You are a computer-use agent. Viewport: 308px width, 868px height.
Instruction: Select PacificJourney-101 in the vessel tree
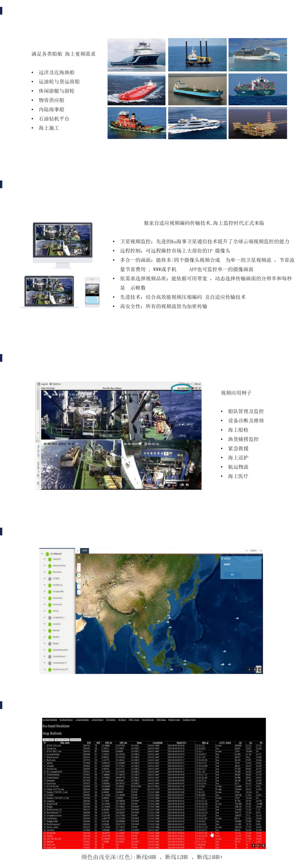(60, 670)
